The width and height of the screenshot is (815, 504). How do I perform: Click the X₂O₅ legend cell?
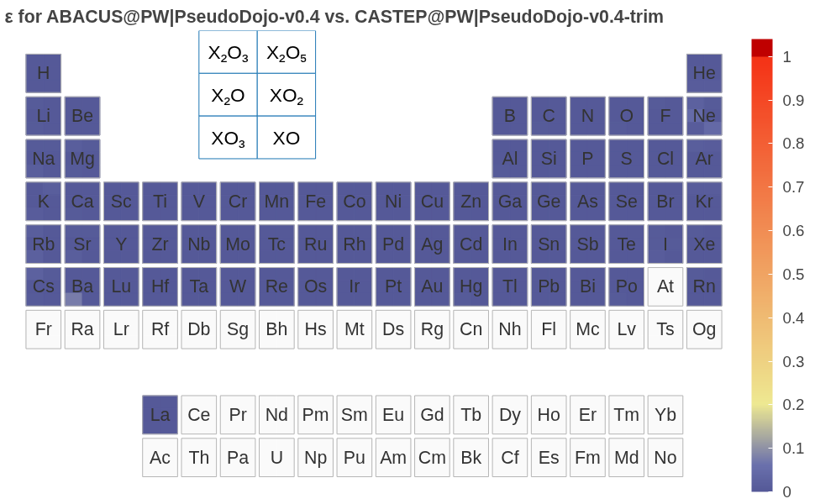coord(287,53)
